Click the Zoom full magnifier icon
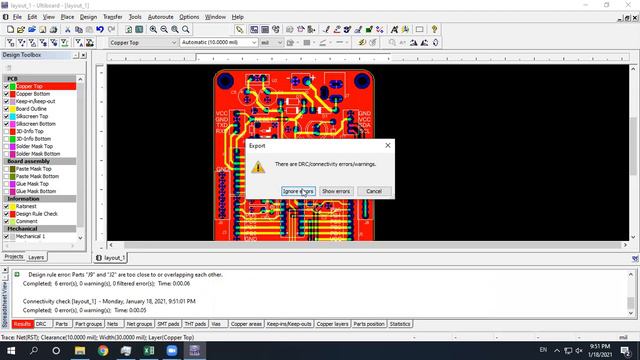Screen dimensions: 640x360 coord(185,29)
